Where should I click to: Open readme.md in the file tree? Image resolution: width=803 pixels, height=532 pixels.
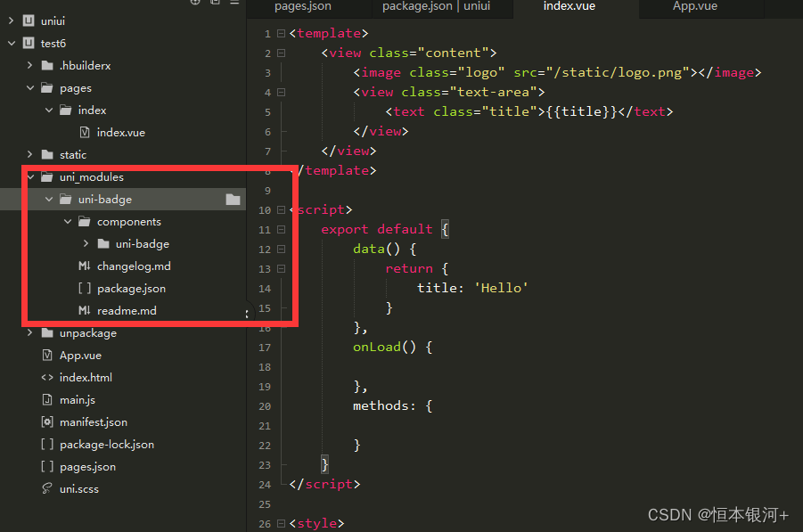[x=127, y=311]
